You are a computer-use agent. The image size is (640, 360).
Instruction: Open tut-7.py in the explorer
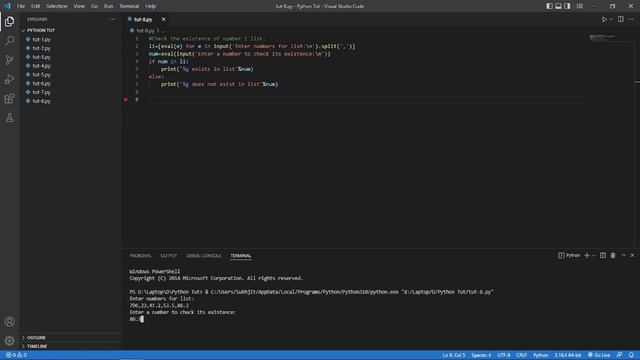tap(42, 92)
